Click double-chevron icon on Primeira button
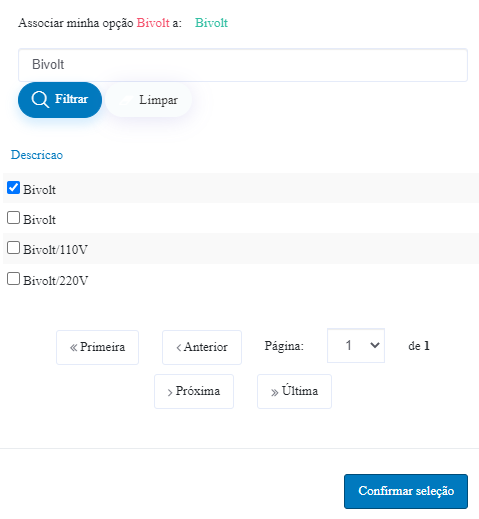 tap(73, 348)
